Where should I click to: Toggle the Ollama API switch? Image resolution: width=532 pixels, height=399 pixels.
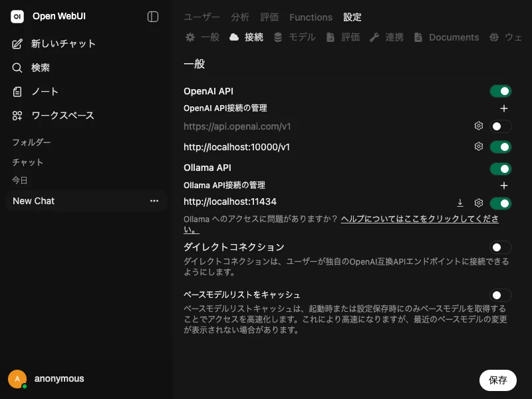[501, 169]
